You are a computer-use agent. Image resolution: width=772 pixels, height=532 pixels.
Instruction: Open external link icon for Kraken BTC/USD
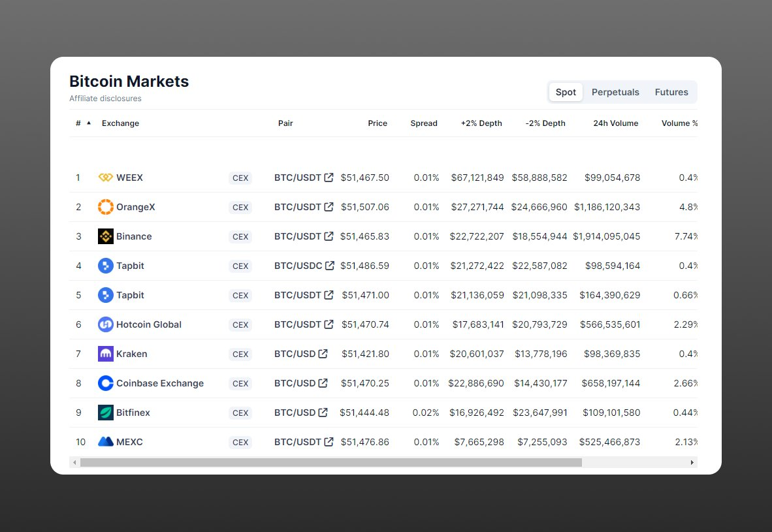[x=323, y=354]
